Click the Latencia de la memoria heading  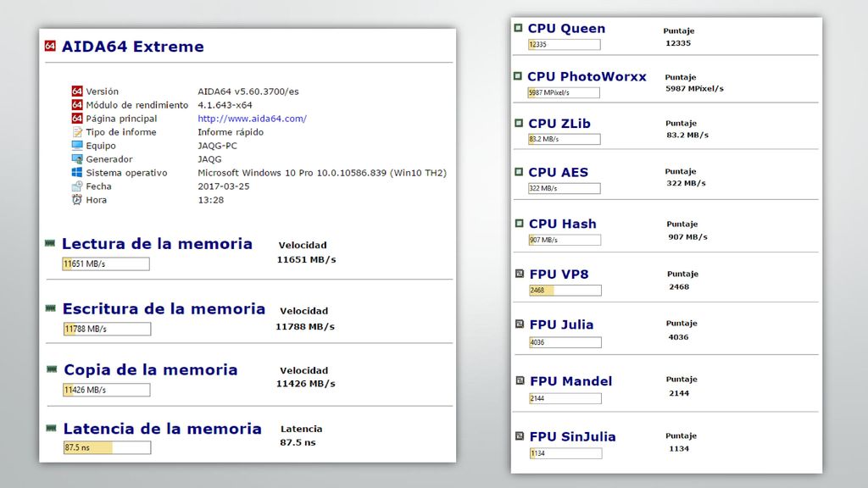pyautogui.click(x=162, y=429)
